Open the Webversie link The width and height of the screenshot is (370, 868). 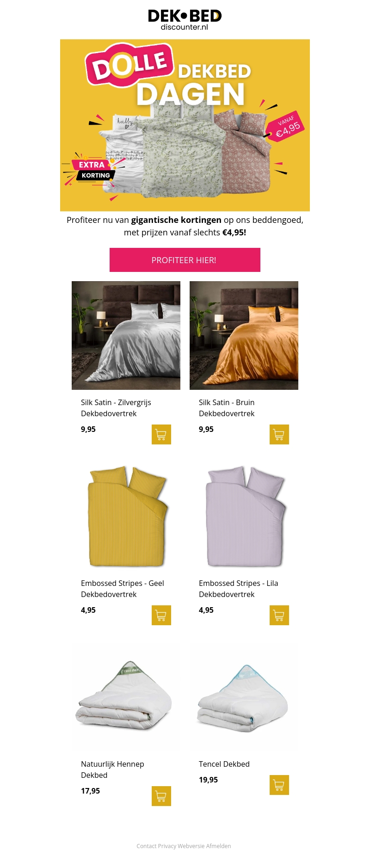[191, 846]
